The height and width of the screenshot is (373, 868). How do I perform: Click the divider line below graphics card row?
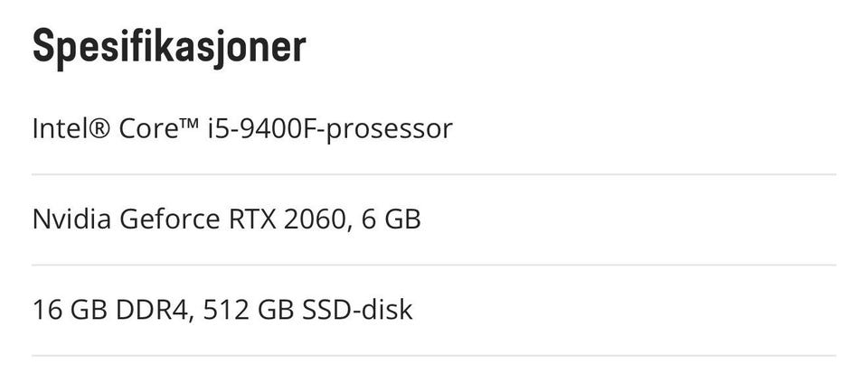tap(433, 266)
